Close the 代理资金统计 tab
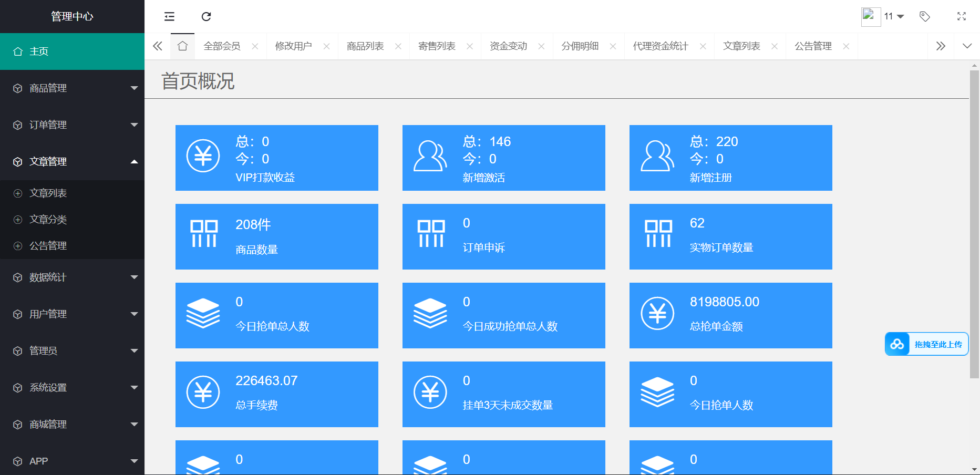Image resolution: width=980 pixels, height=475 pixels. [x=703, y=46]
